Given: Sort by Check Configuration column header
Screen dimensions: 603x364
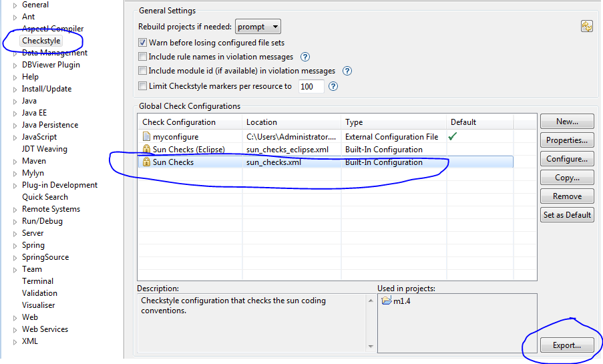Looking at the screenshot, I should coord(190,122).
